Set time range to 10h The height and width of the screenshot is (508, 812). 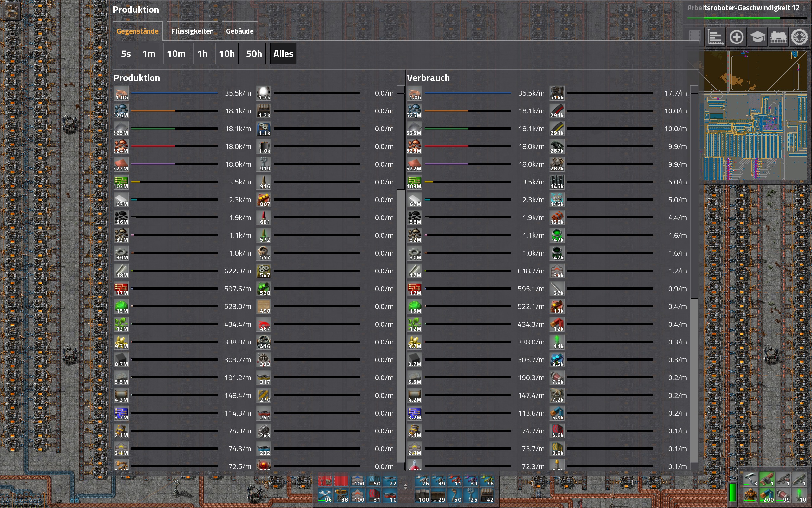coord(227,54)
